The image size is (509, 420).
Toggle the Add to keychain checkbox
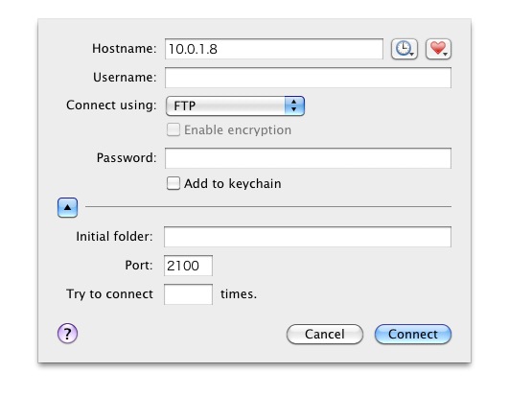[174, 183]
